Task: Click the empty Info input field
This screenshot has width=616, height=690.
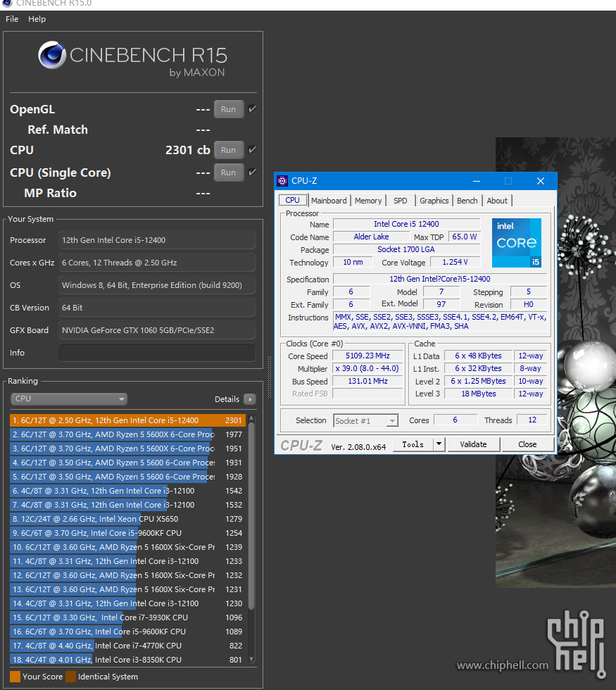Action: point(156,353)
